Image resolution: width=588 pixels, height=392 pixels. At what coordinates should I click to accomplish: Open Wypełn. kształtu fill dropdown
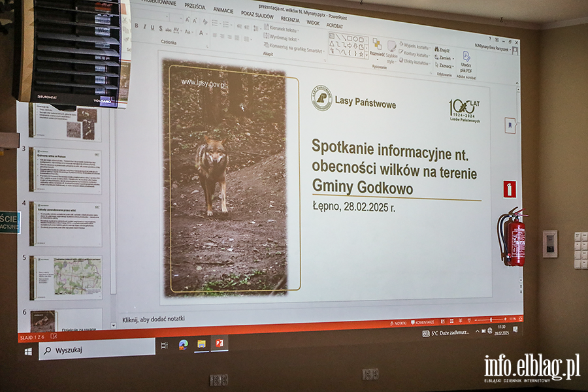pos(415,46)
